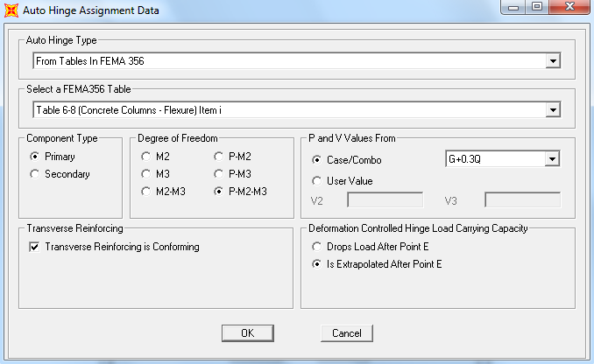Click the V2 input field
The height and width of the screenshot is (364, 594).
pos(385,199)
